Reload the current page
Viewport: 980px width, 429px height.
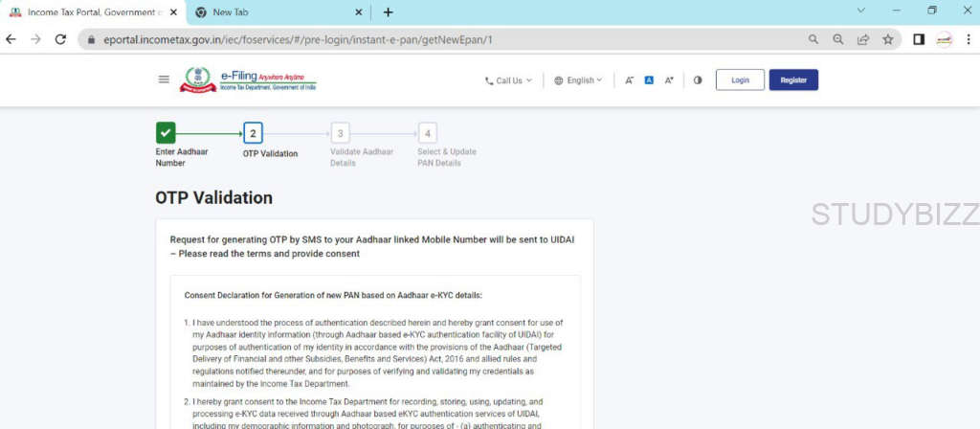pos(60,39)
